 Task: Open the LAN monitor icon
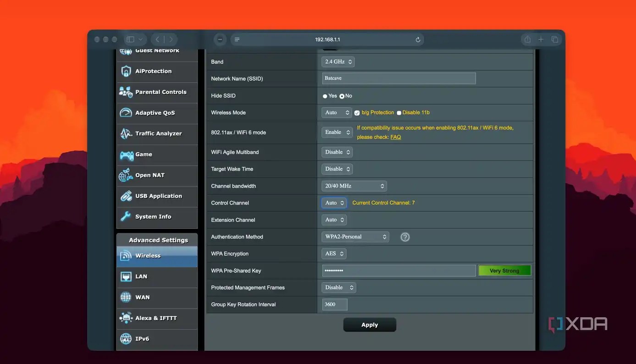pos(126,276)
